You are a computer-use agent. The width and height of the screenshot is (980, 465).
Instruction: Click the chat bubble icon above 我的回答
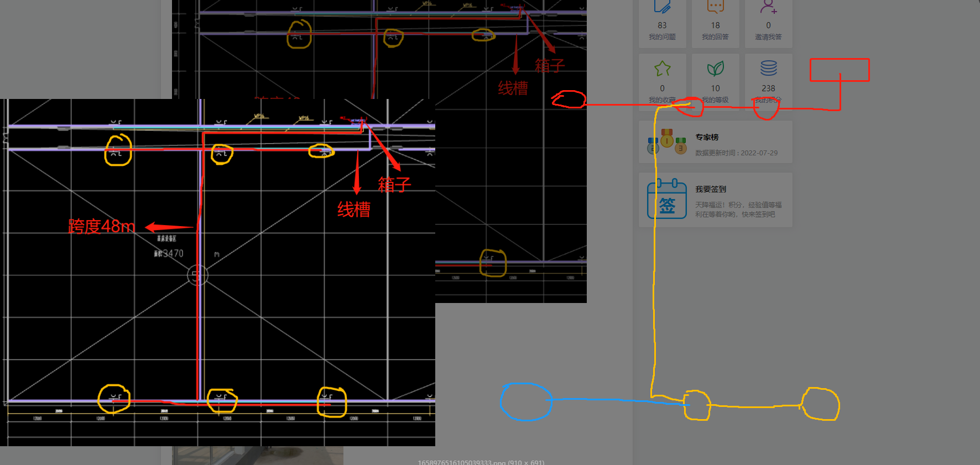tap(716, 6)
